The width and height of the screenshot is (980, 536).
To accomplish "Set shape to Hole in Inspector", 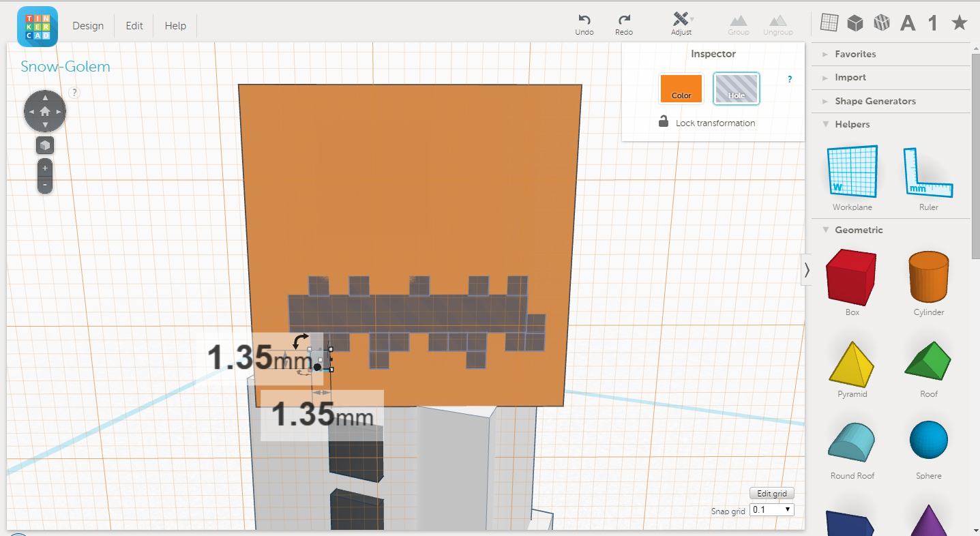I will pyautogui.click(x=737, y=89).
